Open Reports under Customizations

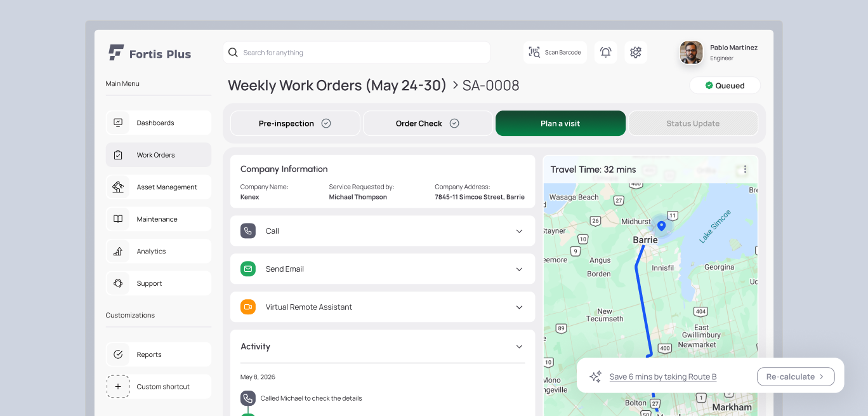[159, 354]
